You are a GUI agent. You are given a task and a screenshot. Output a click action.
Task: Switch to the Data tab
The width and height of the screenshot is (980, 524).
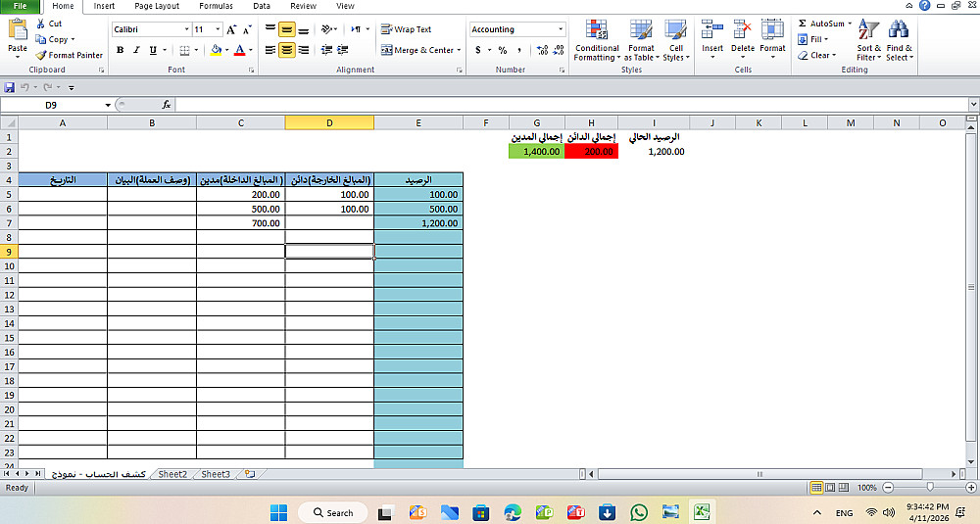point(262,6)
